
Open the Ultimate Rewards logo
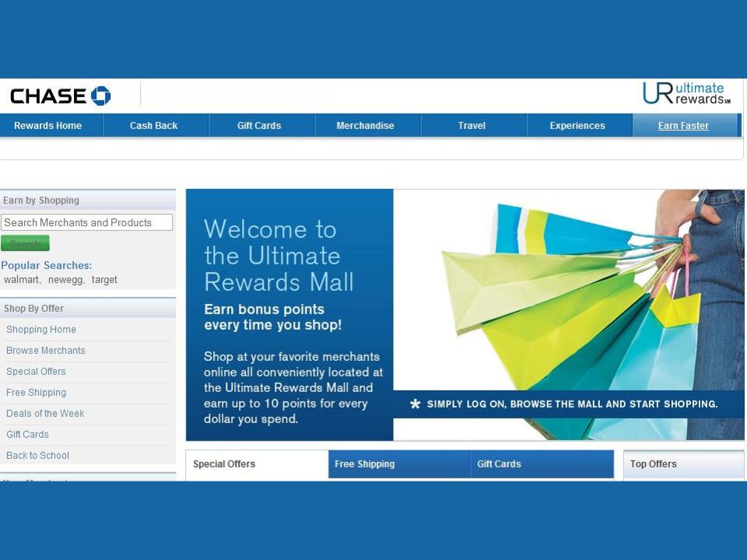click(686, 93)
